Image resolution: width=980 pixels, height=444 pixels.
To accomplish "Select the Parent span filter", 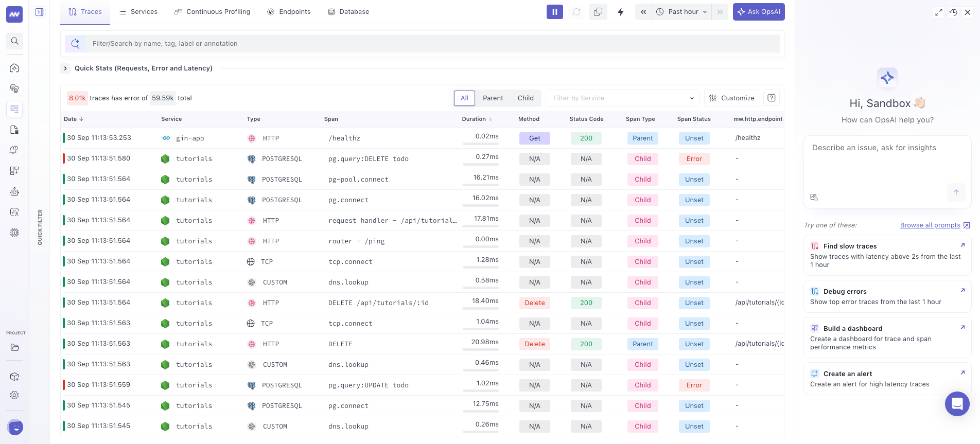I will pos(493,98).
